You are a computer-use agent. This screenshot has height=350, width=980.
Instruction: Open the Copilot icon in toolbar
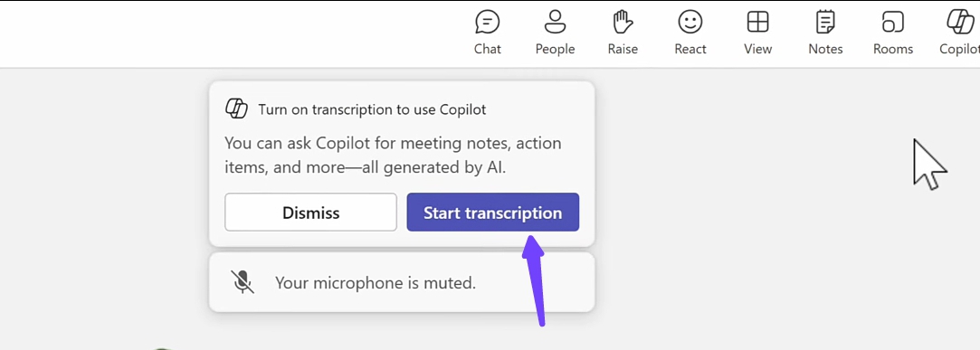(x=961, y=22)
